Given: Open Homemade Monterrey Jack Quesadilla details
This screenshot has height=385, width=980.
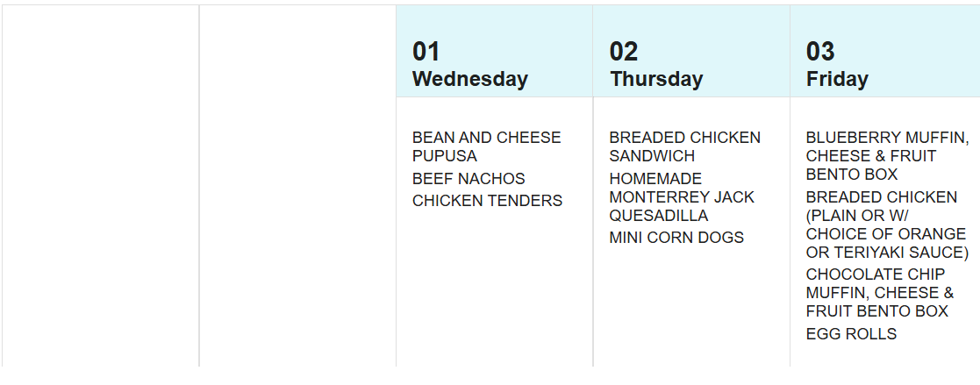Looking at the screenshot, I should tap(682, 196).
